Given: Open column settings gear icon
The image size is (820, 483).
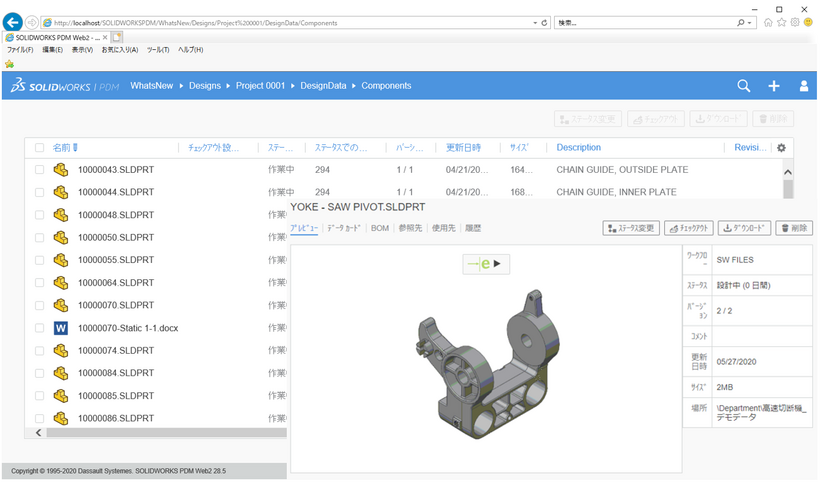Looking at the screenshot, I should (781, 148).
